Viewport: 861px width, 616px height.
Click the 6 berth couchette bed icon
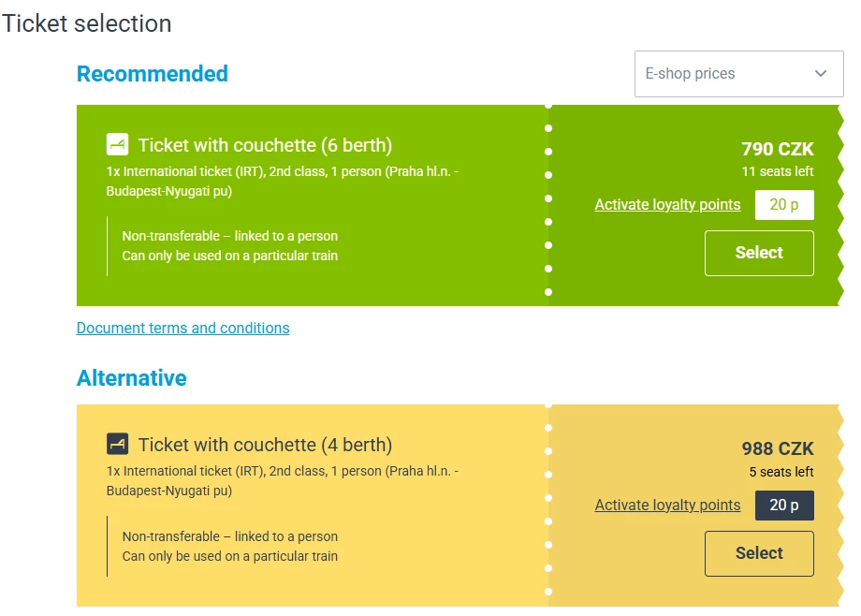[117, 144]
